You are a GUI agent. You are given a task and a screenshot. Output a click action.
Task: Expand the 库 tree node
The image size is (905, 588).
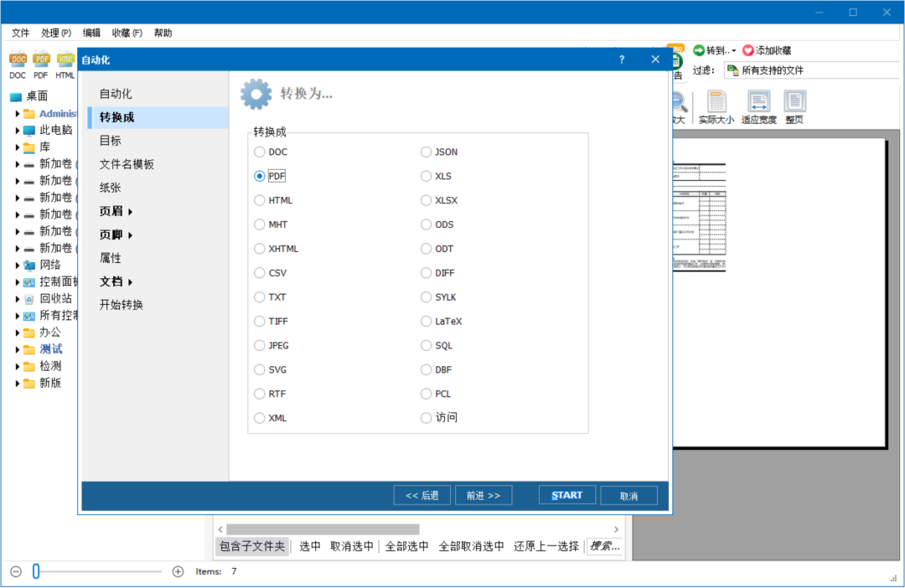(18, 147)
